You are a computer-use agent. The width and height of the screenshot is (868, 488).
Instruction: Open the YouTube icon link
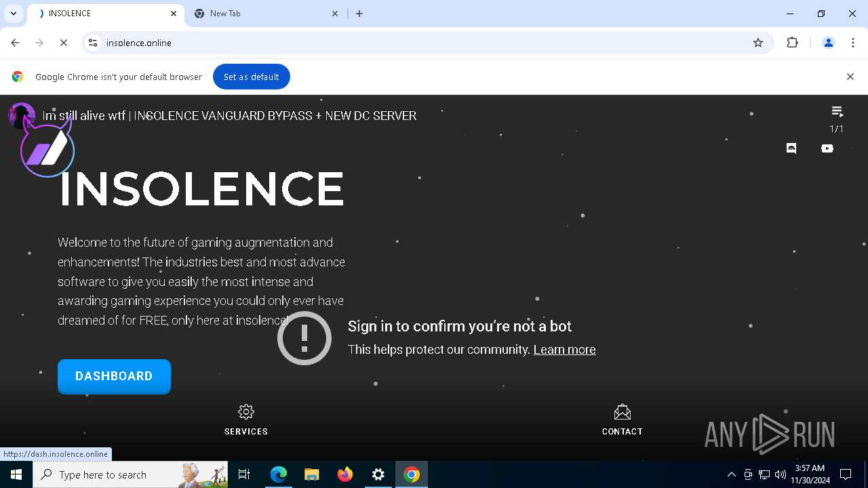pyautogui.click(x=827, y=148)
